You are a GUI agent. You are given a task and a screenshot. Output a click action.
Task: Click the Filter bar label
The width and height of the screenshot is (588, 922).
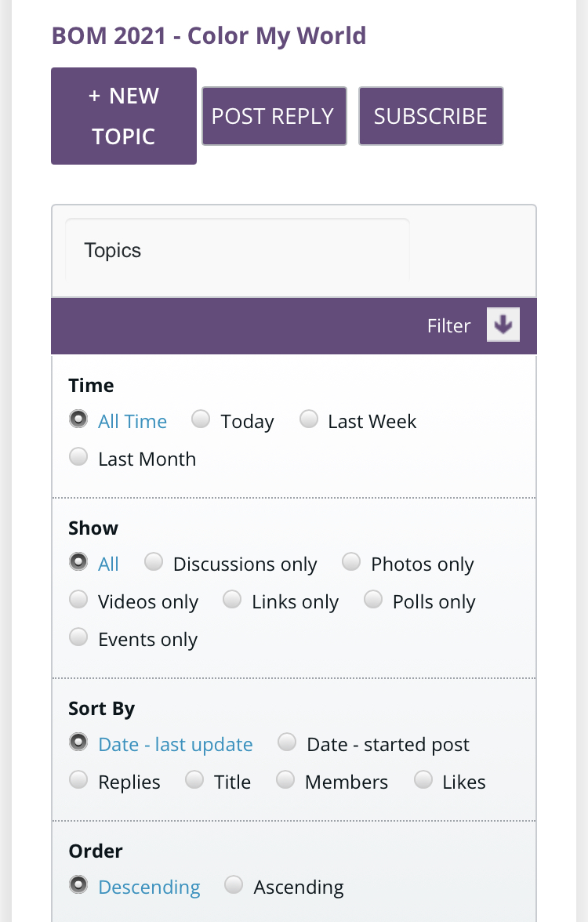coord(448,326)
